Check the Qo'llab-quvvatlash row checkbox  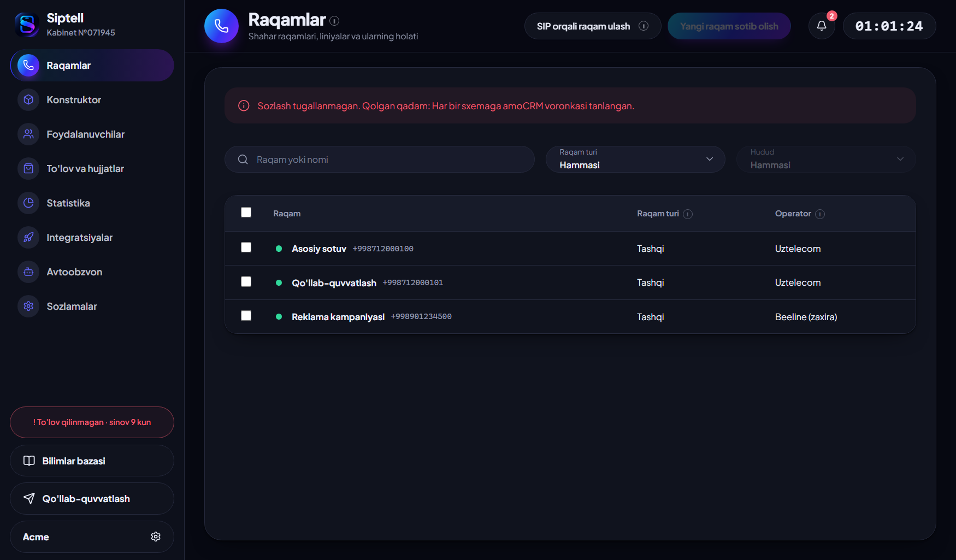tap(246, 281)
